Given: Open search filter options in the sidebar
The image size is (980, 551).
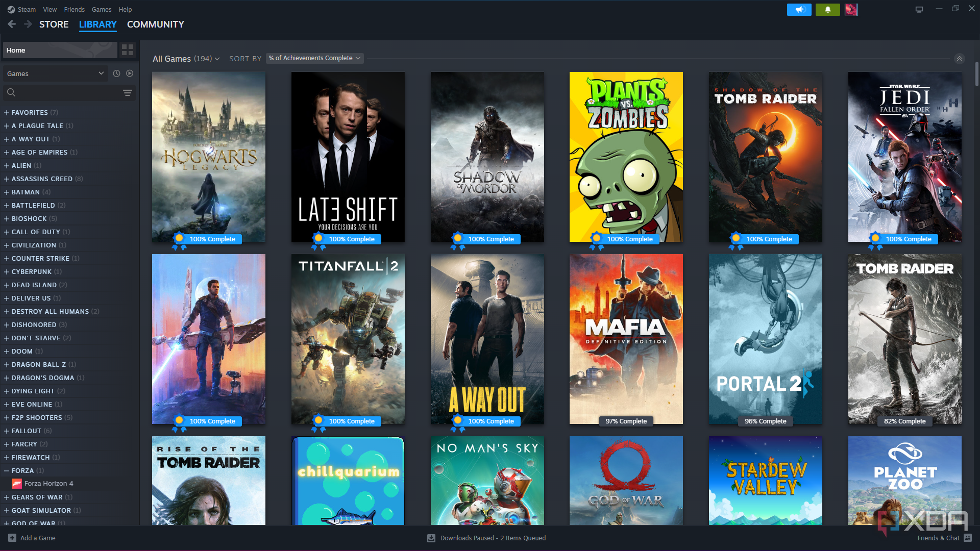Looking at the screenshot, I should (x=127, y=92).
